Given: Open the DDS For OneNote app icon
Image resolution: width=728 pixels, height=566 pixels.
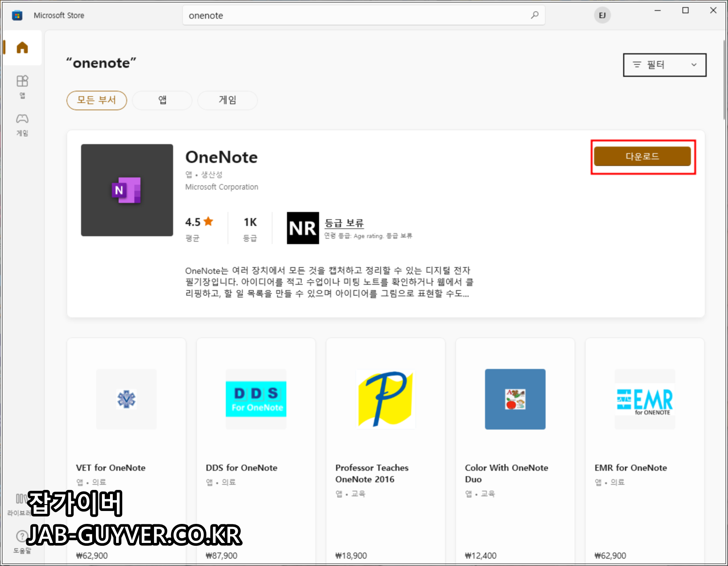Looking at the screenshot, I should click(x=256, y=399).
